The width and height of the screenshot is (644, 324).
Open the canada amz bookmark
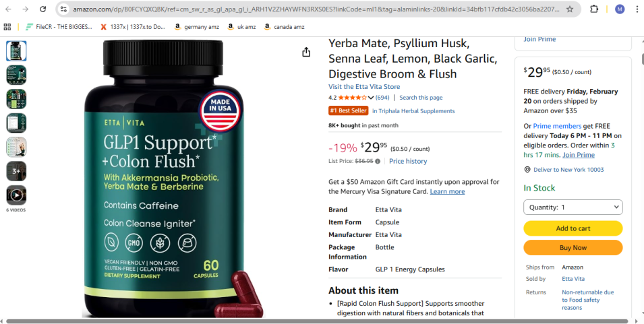[284, 27]
